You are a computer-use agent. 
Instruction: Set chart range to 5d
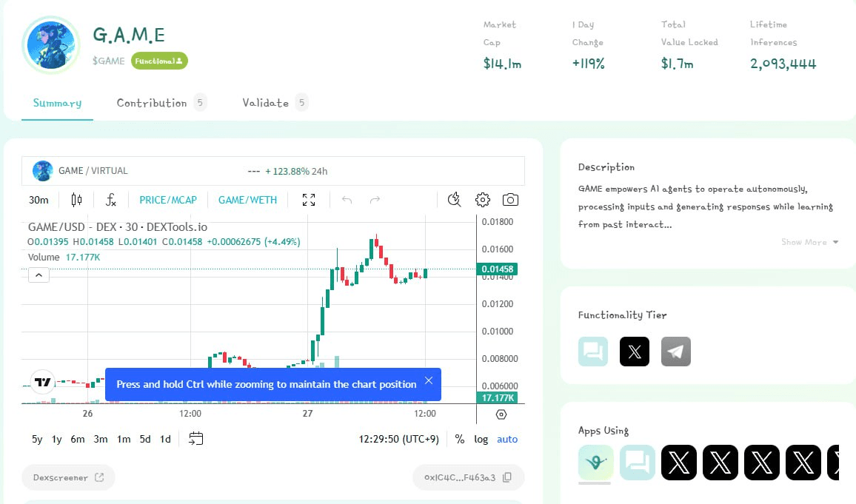point(145,439)
